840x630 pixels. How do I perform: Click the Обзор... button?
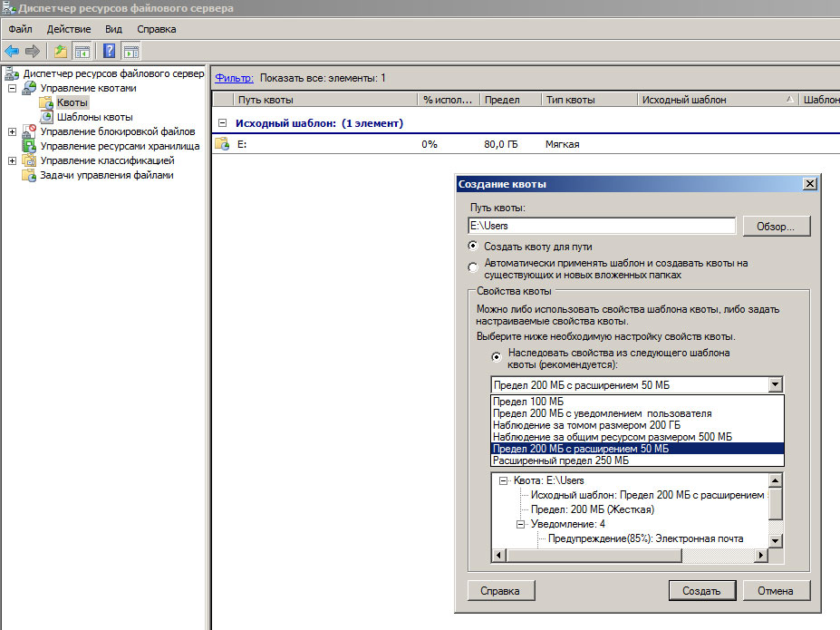point(776,226)
